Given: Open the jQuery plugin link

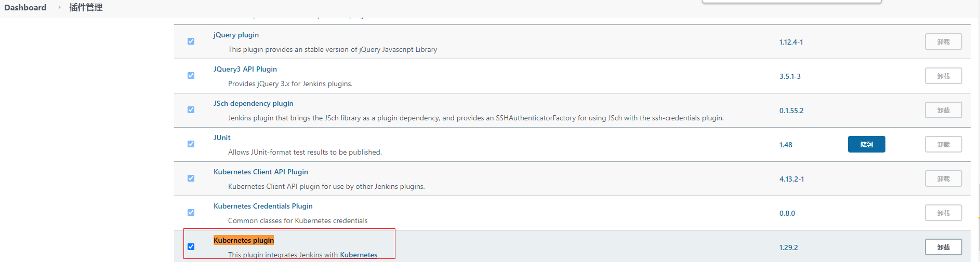Looking at the screenshot, I should 236,35.
